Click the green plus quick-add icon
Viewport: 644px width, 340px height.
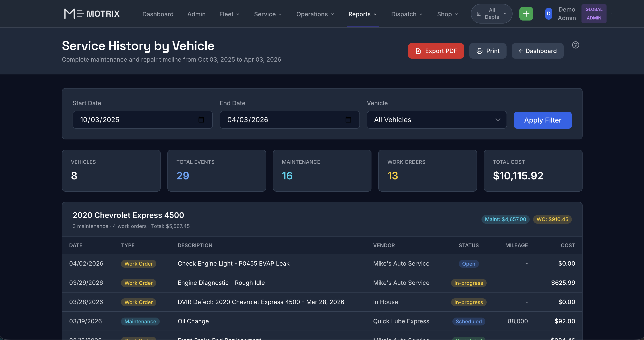point(526,14)
